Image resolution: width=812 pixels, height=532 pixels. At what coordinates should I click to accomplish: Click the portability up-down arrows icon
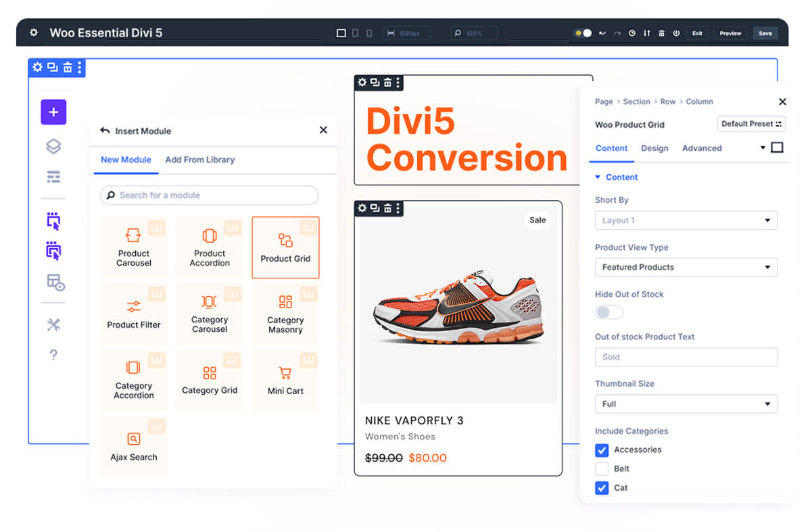647,33
